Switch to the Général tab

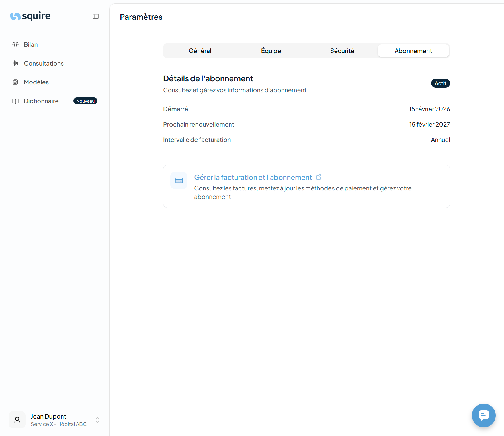[x=200, y=51]
